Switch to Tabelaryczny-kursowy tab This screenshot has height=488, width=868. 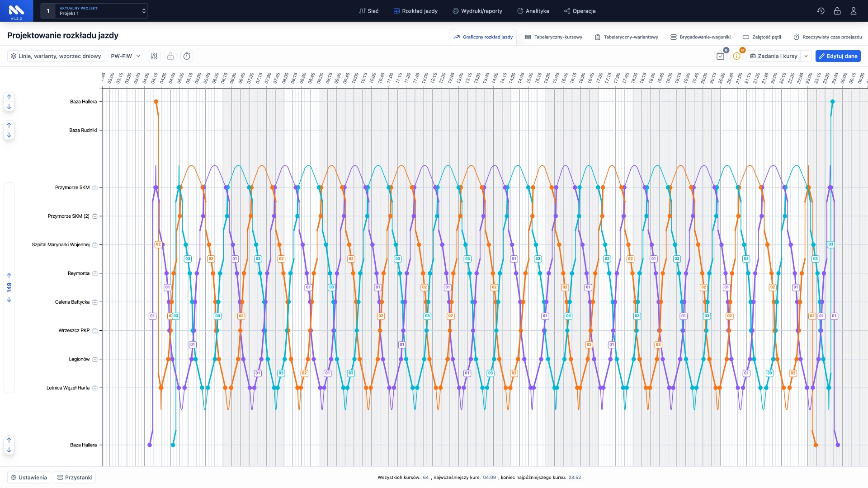pos(553,37)
